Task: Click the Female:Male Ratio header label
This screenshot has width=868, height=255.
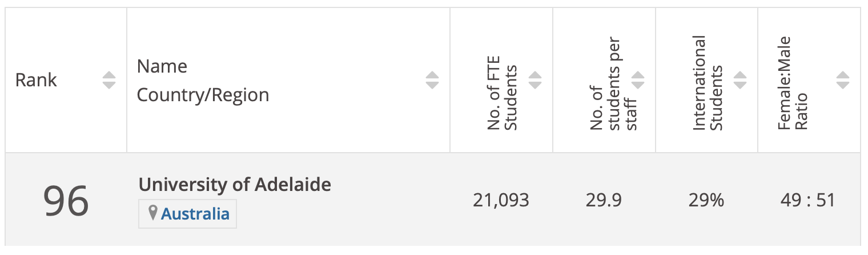Action: pos(793,83)
